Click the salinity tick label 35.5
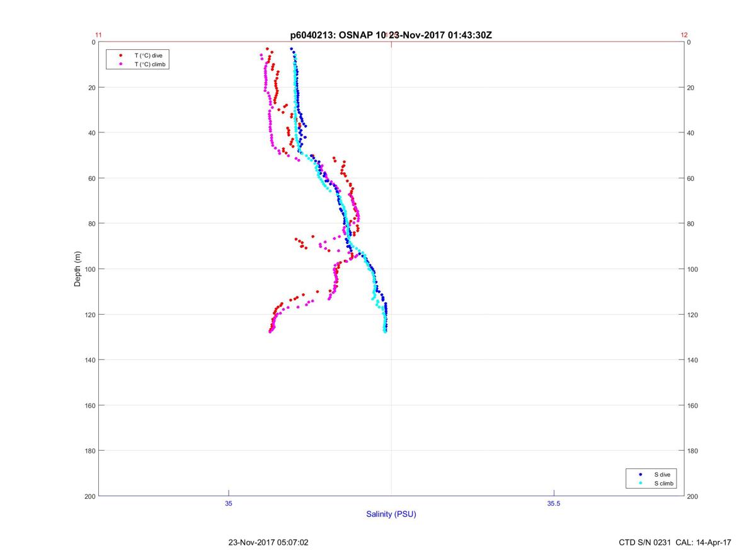The height and width of the screenshot is (558, 756). pyautogui.click(x=553, y=503)
